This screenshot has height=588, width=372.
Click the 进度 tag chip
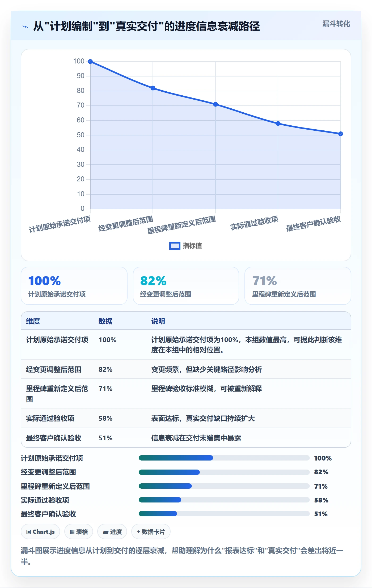[x=112, y=532]
